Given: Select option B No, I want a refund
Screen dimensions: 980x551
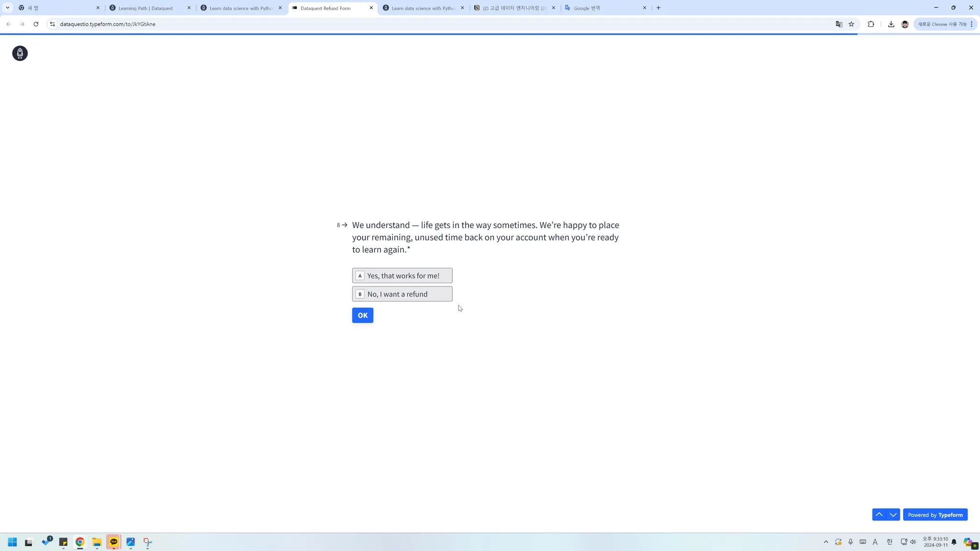Looking at the screenshot, I should [x=402, y=294].
